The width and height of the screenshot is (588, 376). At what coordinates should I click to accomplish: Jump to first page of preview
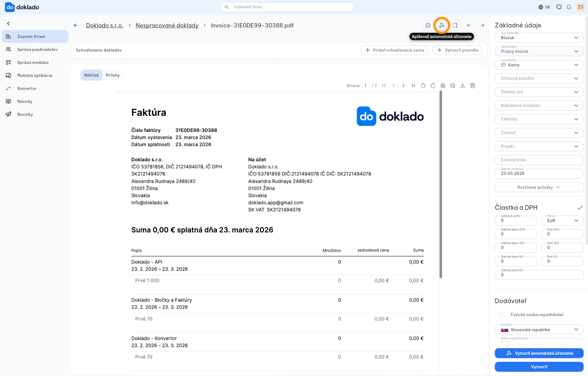pyautogui.click(x=384, y=86)
